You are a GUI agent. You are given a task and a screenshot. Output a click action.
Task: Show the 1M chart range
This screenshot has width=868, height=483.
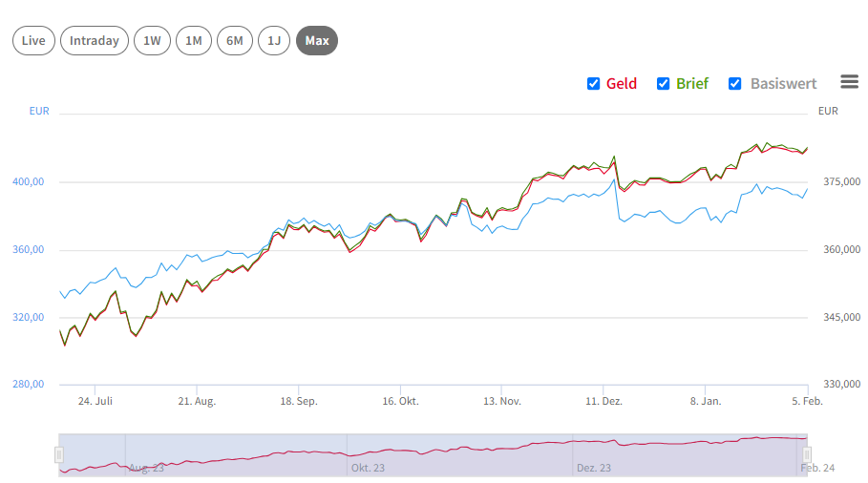[194, 40]
